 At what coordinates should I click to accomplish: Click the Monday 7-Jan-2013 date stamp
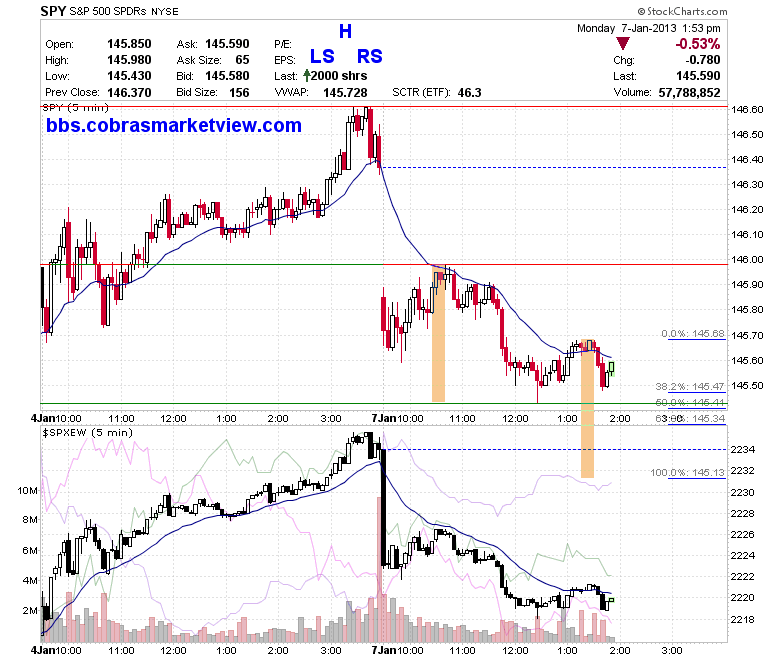point(649,28)
